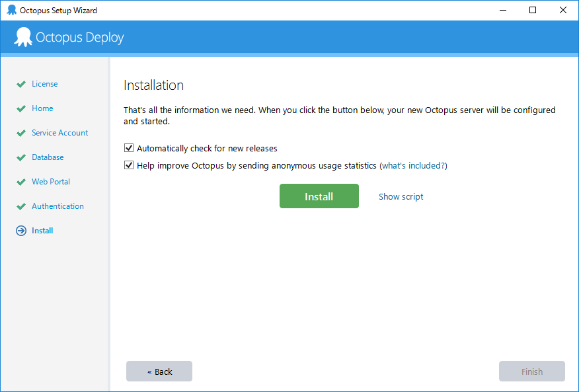Select the Install step in sidebar
The height and width of the screenshot is (392, 579).
tap(42, 231)
